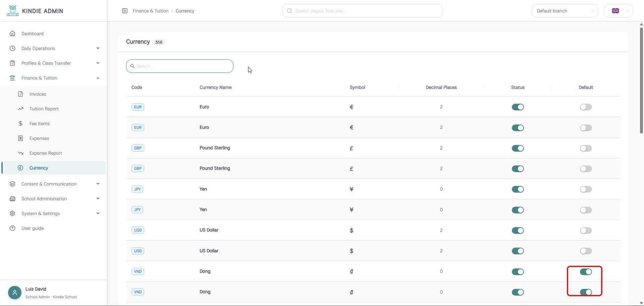Click the School Administration building icon
This screenshot has width=644, height=306.
tap(12, 199)
